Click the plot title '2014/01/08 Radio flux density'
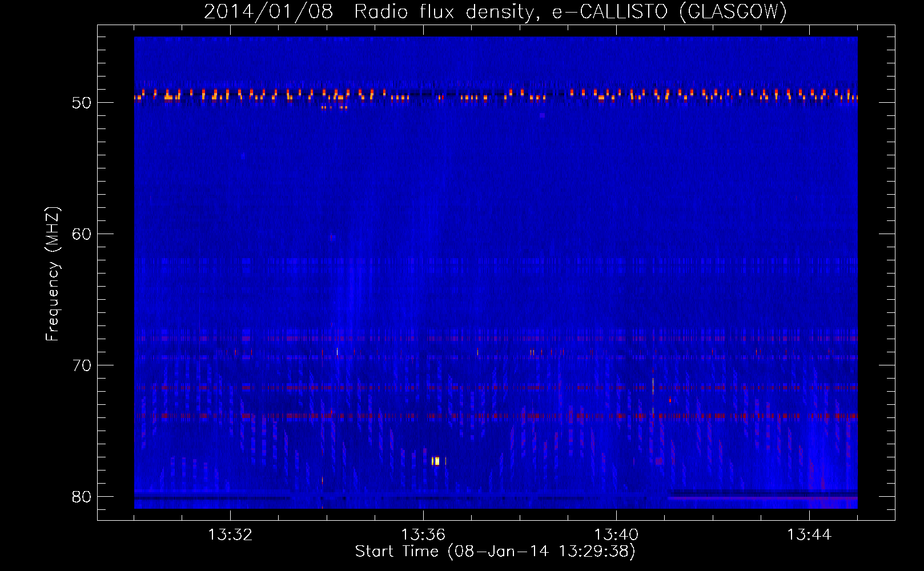924x571 pixels. pos(495,11)
